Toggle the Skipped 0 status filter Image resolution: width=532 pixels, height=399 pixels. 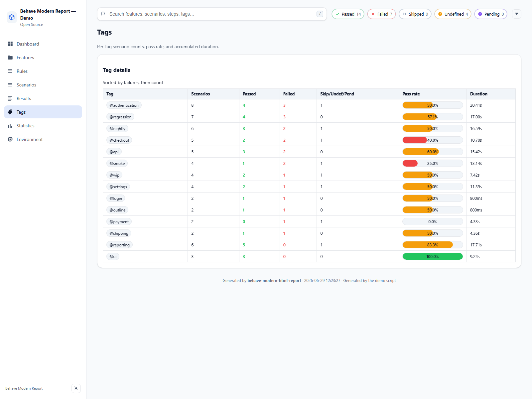click(x=415, y=14)
